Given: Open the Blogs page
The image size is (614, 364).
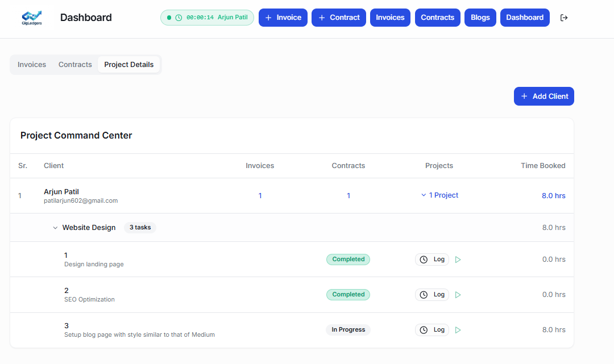Looking at the screenshot, I should pos(480,18).
